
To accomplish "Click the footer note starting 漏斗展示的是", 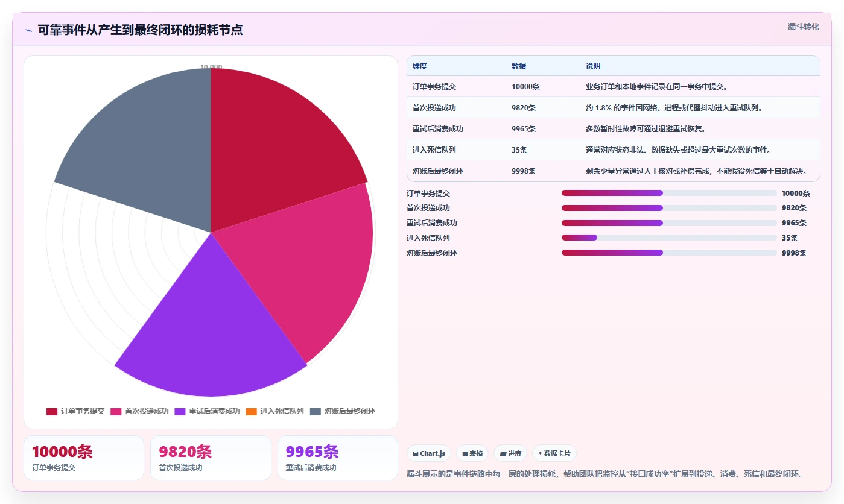I will click(x=605, y=474).
